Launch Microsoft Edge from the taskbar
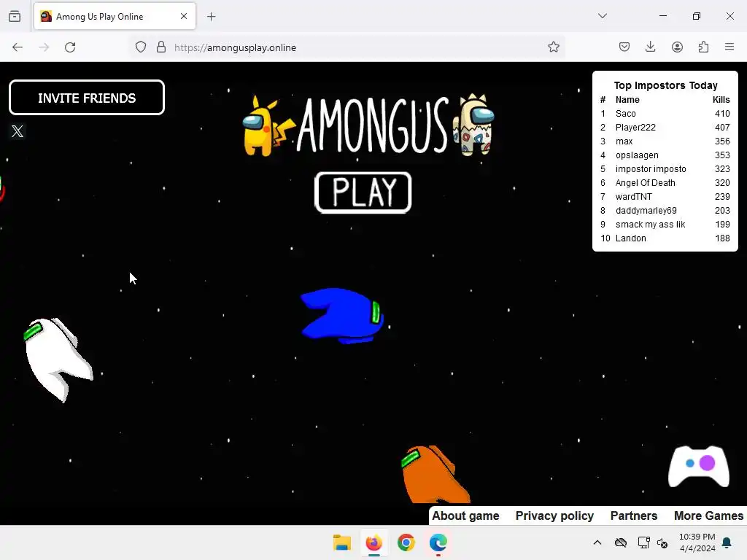 438,542
